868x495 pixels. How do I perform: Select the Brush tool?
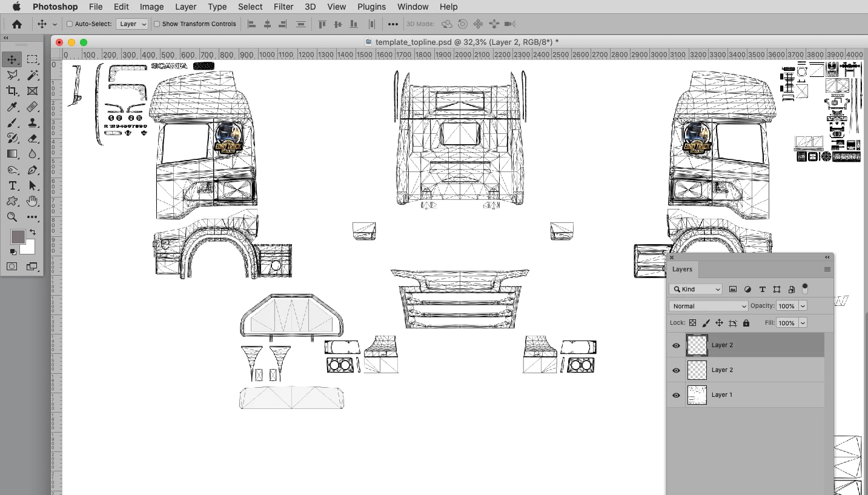click(12, 122)
